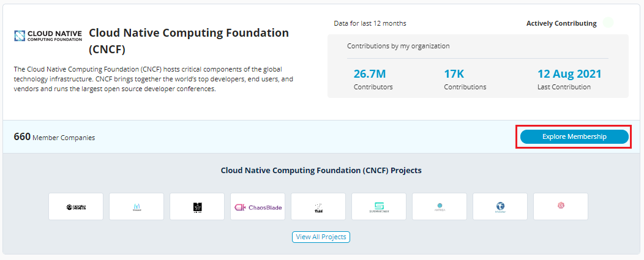Click the Cloud Native Computing Foundation logo
Viewport: 644px width, 260px height.
(x=48, y=35)
